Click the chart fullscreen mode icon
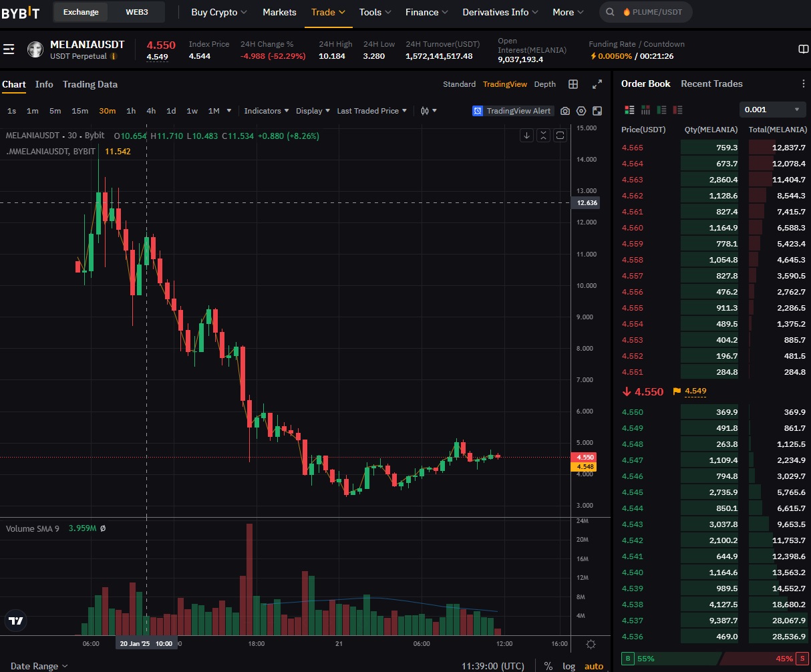Screen dimensions: 811x672 [597, 111]
